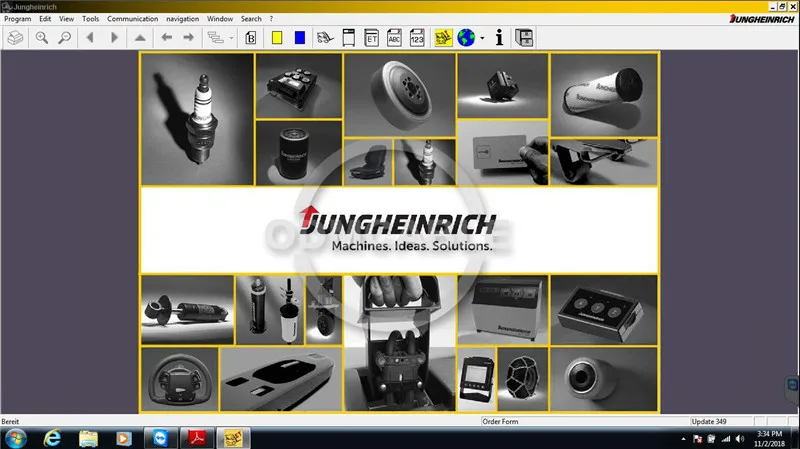Click the Windows Start button
The width and height of the screenshot is (800, 449).
(x=15, y=438)
